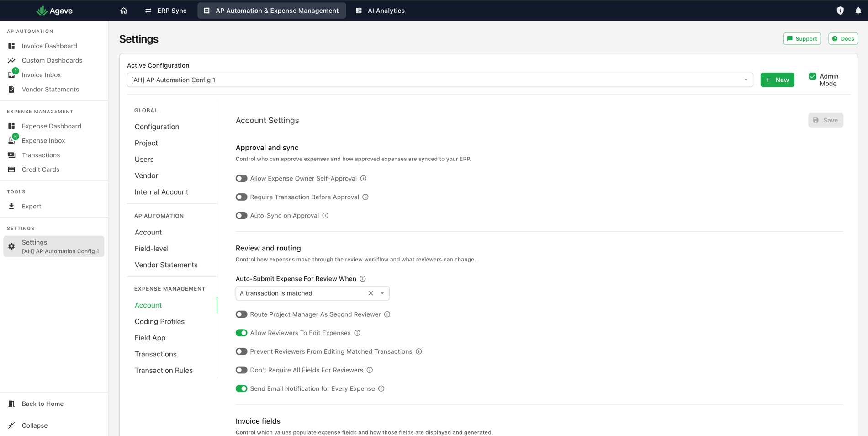Select AP Automation & Expense Management tab
This screenshot has width=868, height=436.
pyautogui.click(x=271, y=11)
